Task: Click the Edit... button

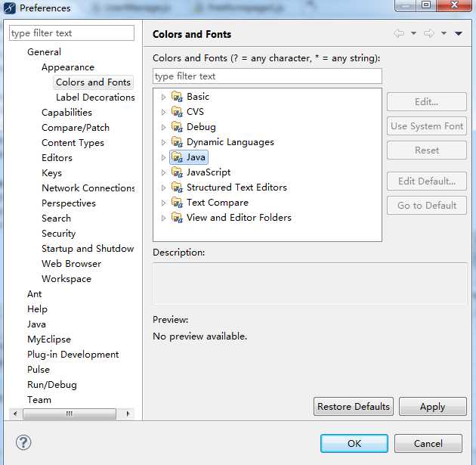Action: 427,102
